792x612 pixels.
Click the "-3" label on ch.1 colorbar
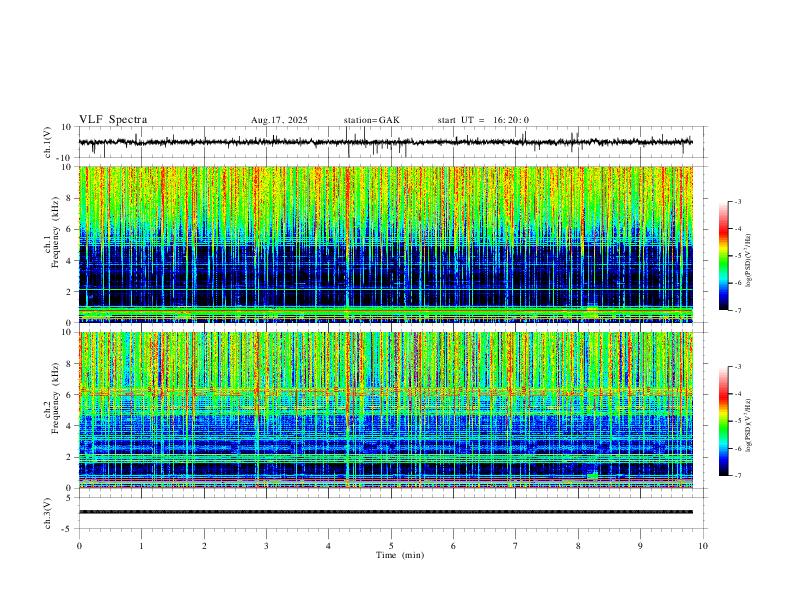pyautogui.click(x=737, y=201)
